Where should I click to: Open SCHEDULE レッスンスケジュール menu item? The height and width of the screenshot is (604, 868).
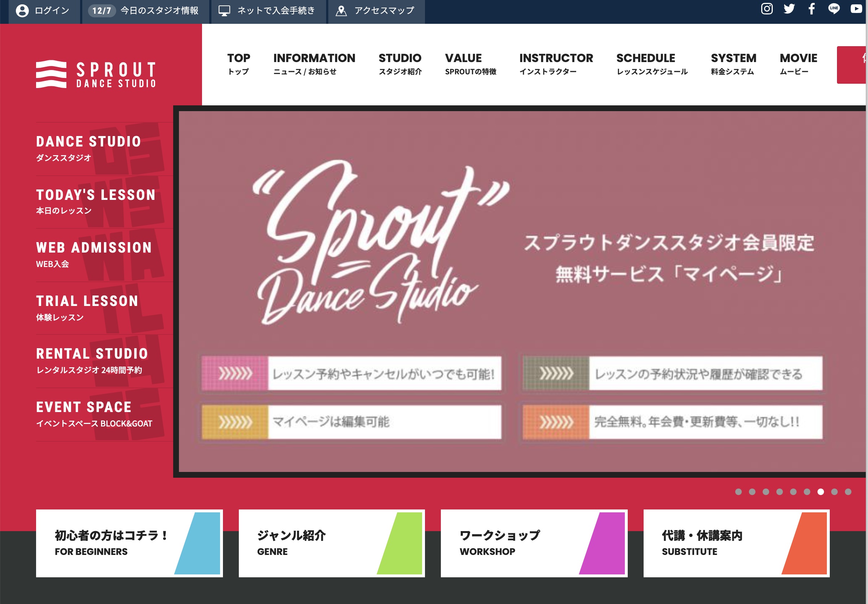(x=652, y=64)
